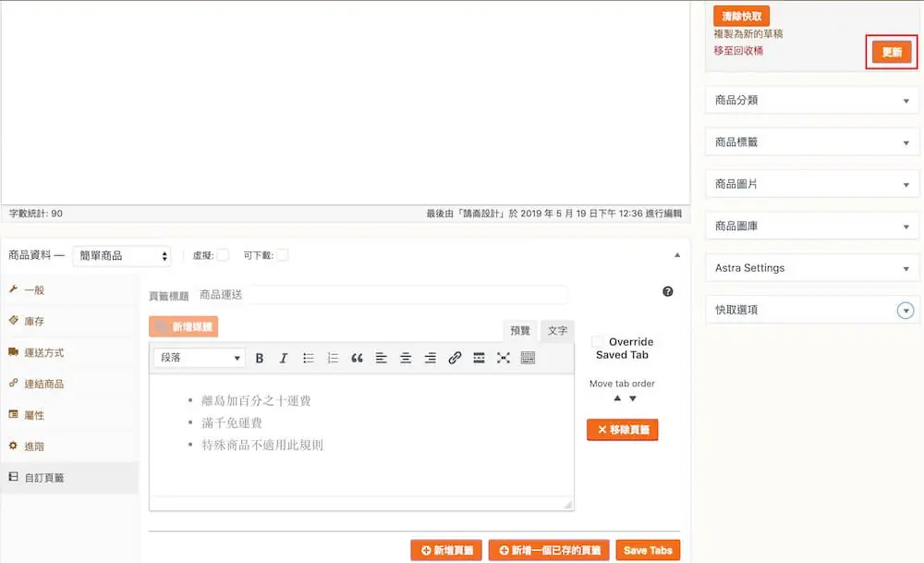Expand the 快取選項 panel

(x=811, y=310)
